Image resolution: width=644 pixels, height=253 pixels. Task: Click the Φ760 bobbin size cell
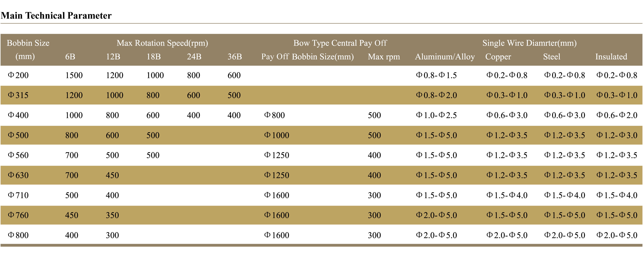(18, 215)
